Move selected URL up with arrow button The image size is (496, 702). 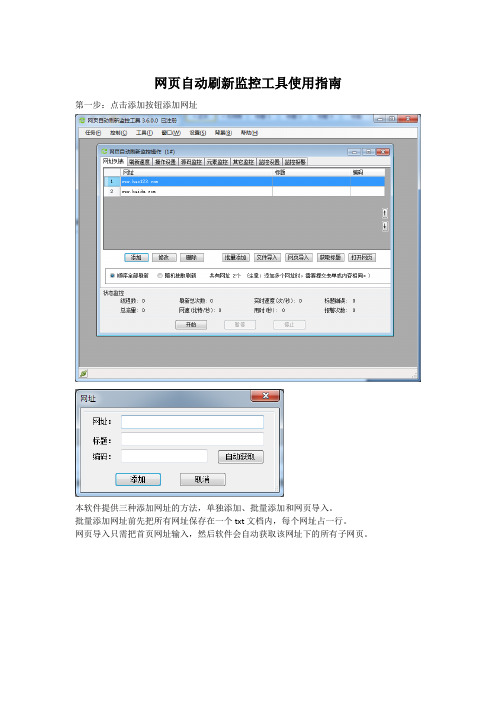click(385, 213)
